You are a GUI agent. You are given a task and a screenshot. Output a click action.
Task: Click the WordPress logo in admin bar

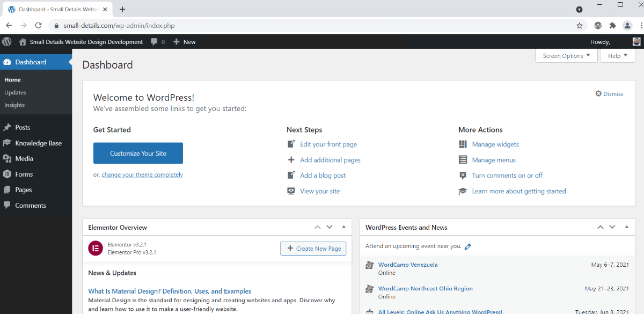click(7, 42)
